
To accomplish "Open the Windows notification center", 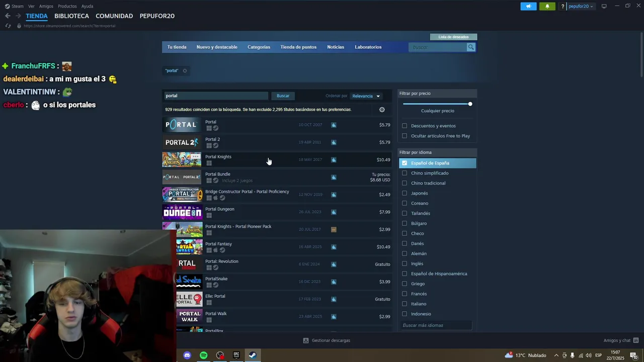I will point(633,355).
